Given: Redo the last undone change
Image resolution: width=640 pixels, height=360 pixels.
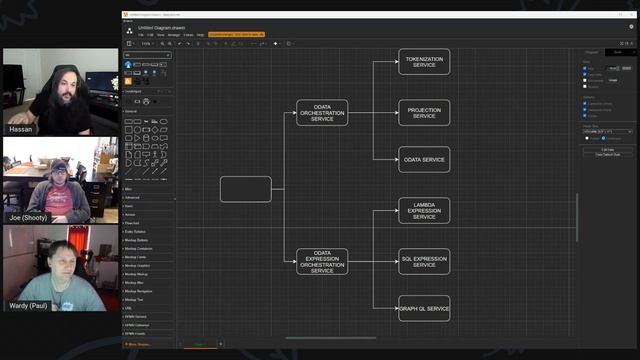Looking at the screenshot, I should [188, 44].
